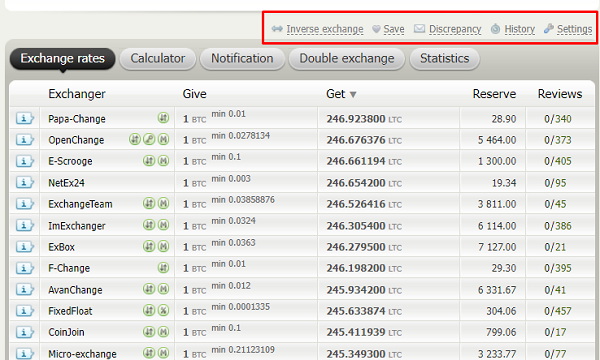Click the Inverse exchange link
The image size is (600, 360).
click(325, 29)
